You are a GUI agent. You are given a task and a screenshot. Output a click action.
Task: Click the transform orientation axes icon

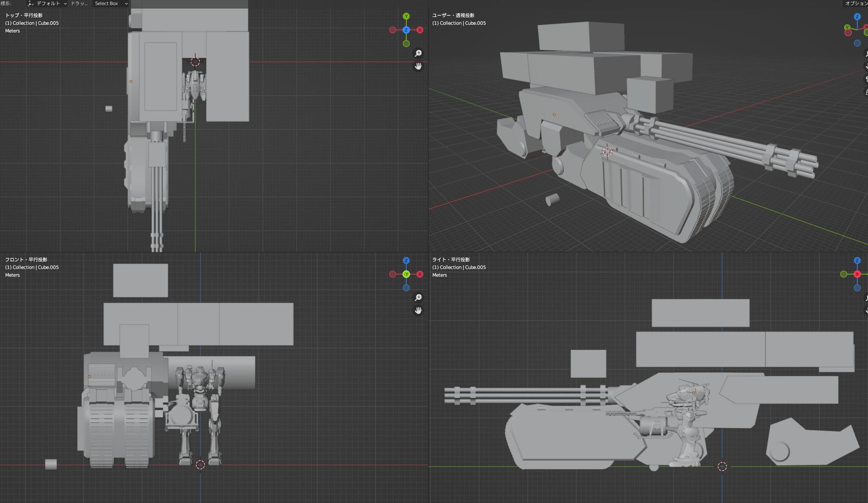[31, 3]
